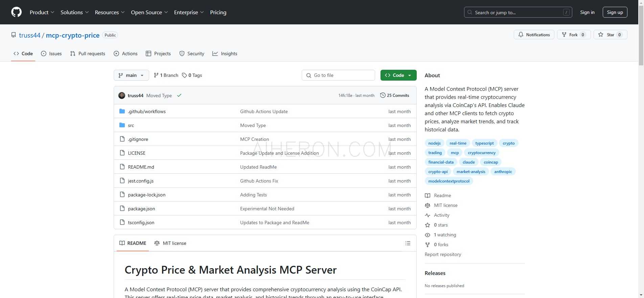
Task: Select the Code tab
Action: pos(23,54)
